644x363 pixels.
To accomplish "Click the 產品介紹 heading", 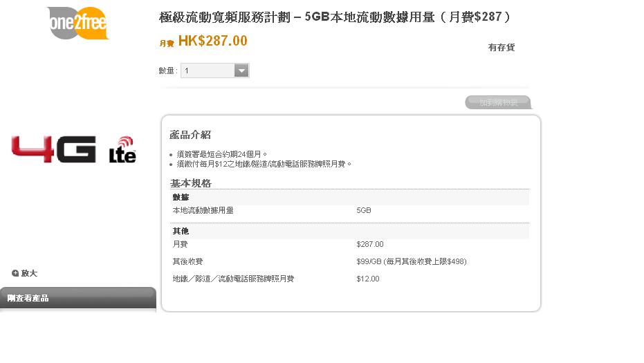I will 190,135.
